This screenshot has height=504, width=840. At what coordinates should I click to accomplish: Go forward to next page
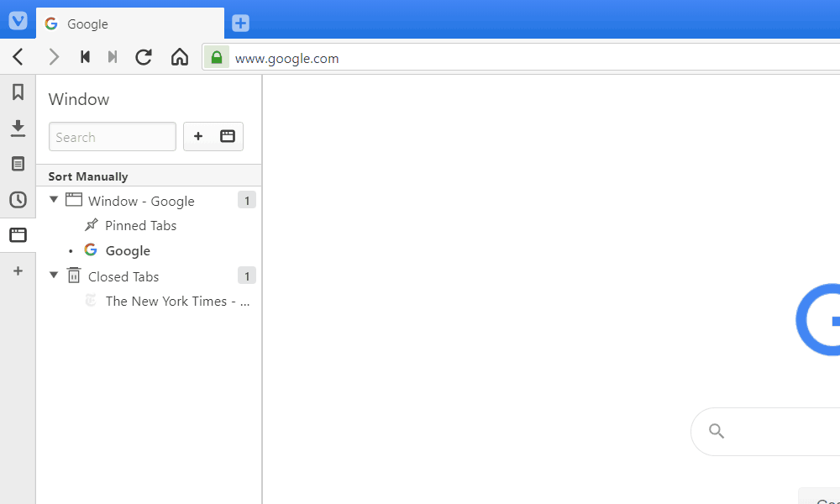pos(54,57)
